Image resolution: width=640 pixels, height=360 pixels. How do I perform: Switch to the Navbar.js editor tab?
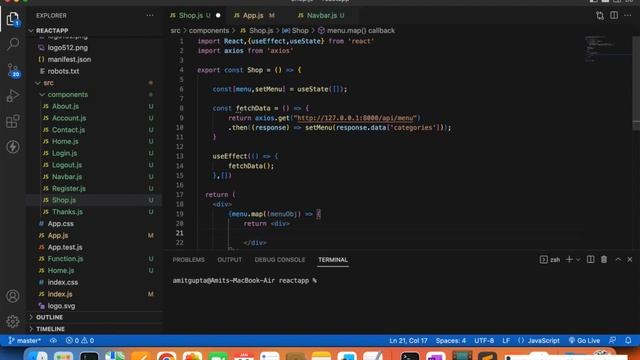tap(322, 16)
